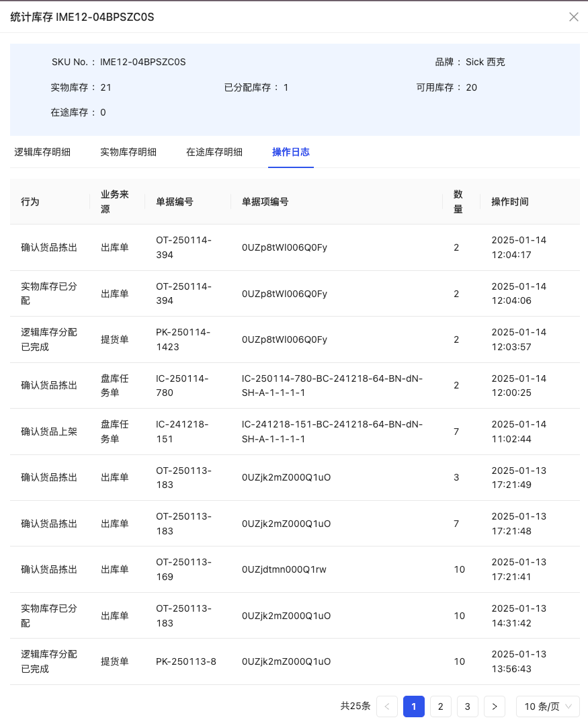Select the 操作日志 tab

[291, 152]
